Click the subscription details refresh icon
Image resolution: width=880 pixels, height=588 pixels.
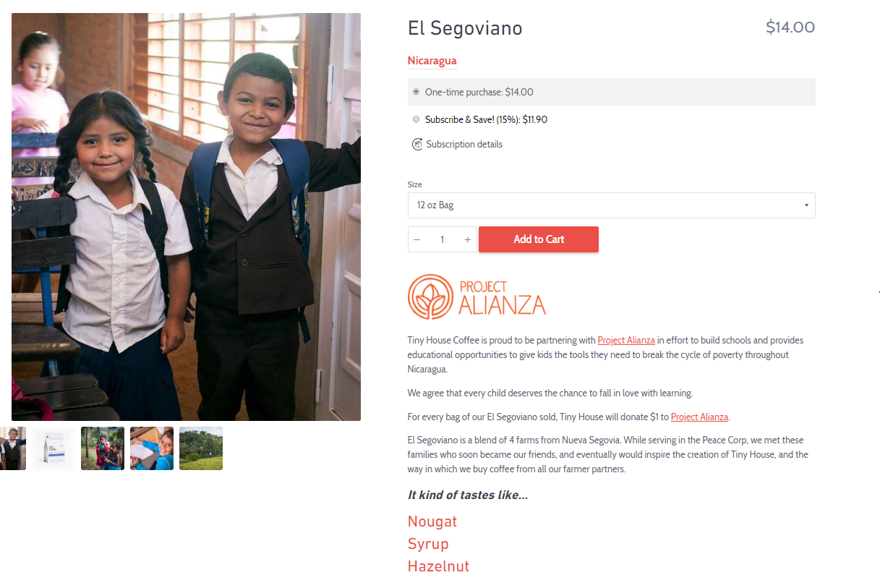click(417, 145)
